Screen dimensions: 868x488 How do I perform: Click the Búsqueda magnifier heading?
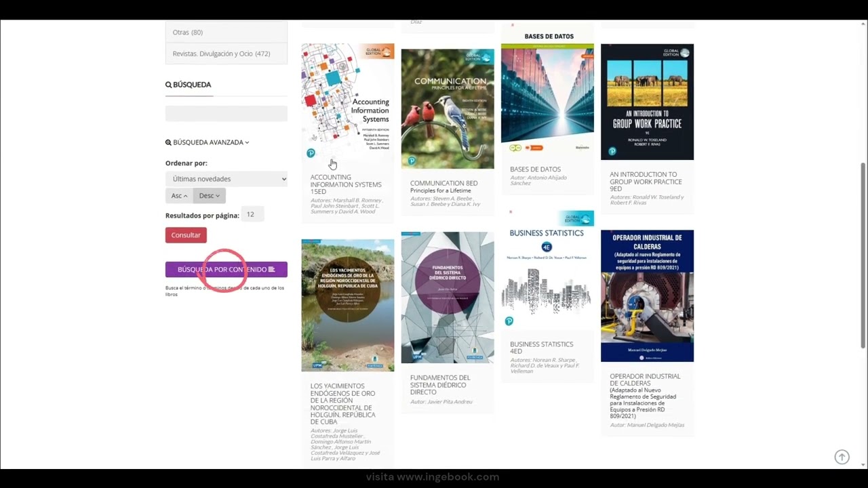(189, 85)
